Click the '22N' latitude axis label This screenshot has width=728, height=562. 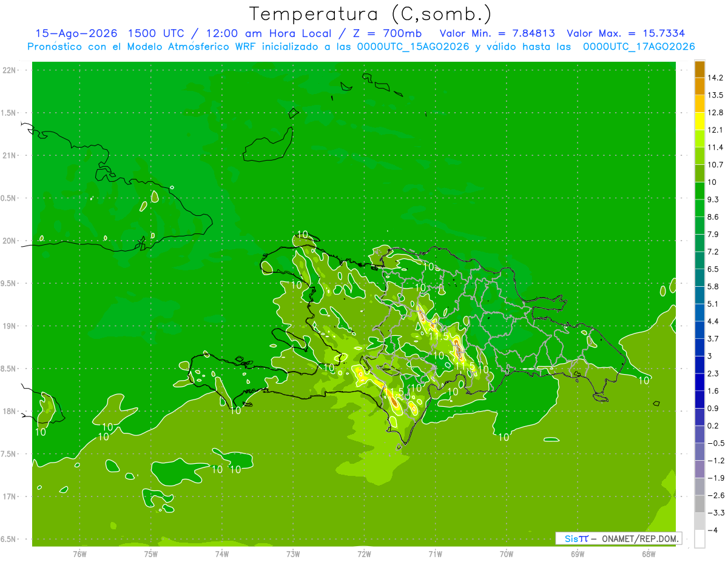(9, 70)
